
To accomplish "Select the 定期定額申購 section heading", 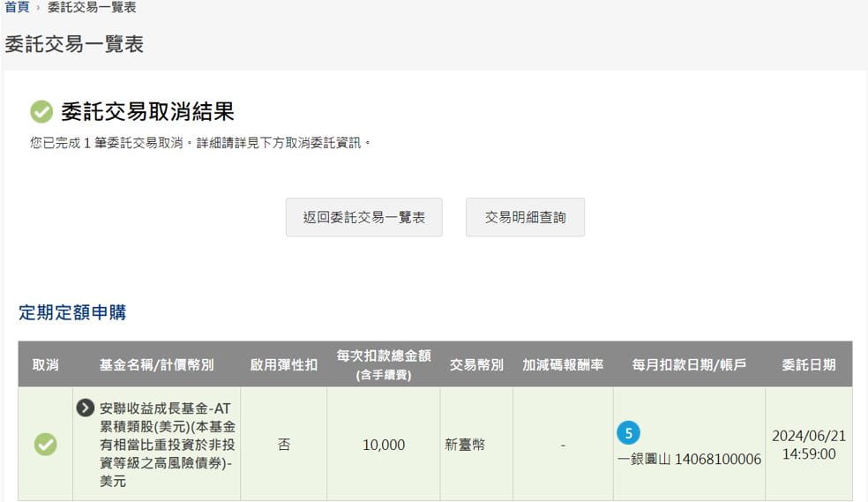I will tap(72, 312).
